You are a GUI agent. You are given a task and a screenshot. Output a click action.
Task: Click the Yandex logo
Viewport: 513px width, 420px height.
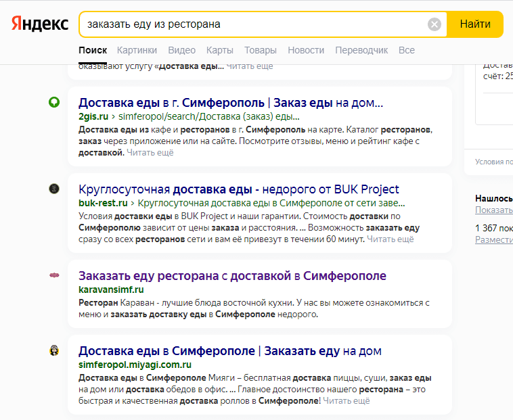[40, 24]
